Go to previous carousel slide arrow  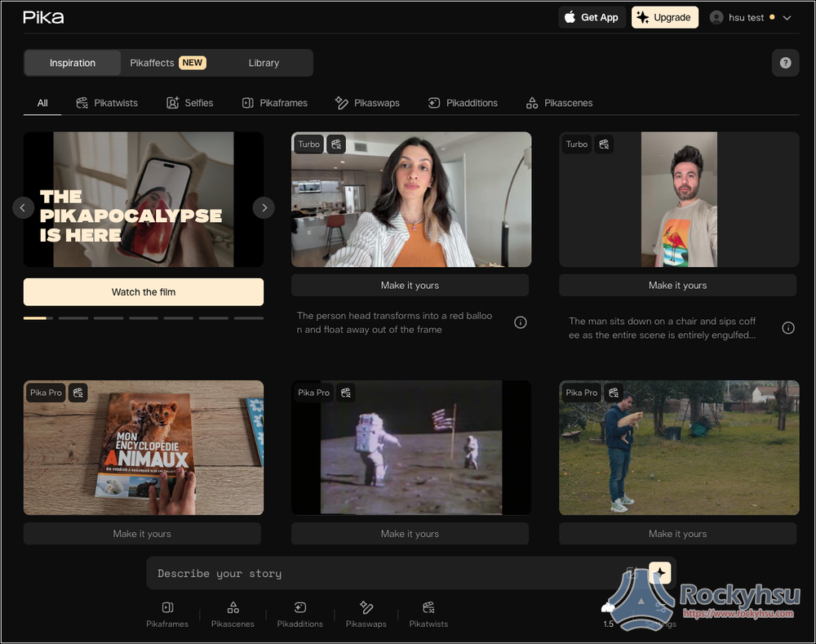[x=23, y=207]
